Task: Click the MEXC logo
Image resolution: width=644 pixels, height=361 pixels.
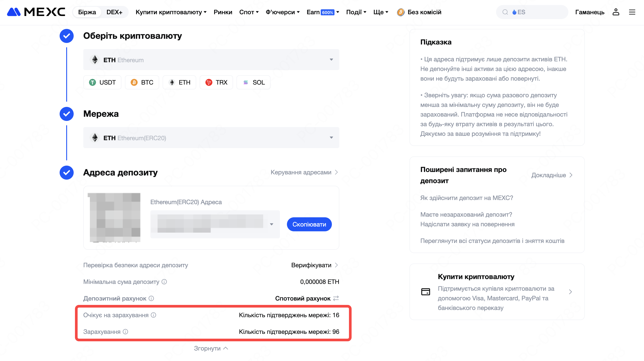Action: pos(36,12)
